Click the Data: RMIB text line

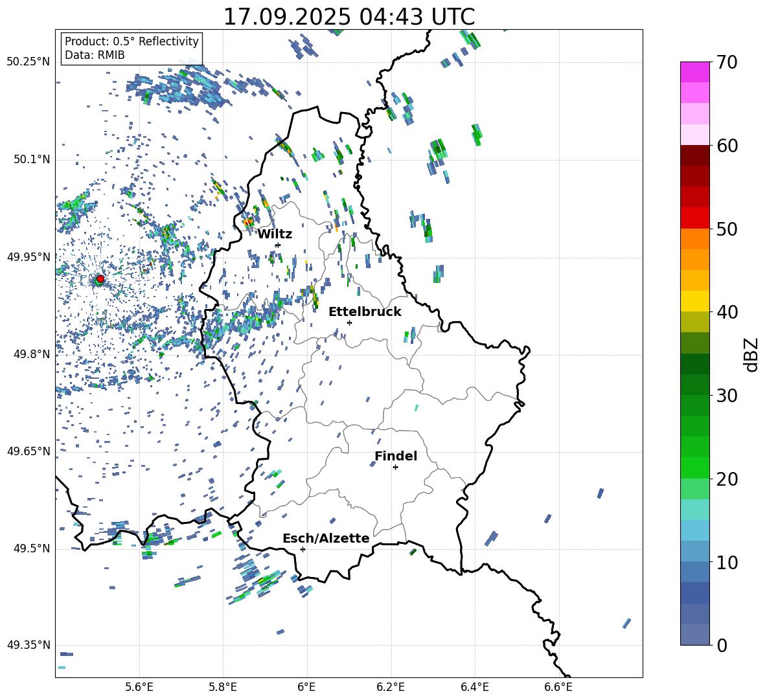click(x=95, y=56)
